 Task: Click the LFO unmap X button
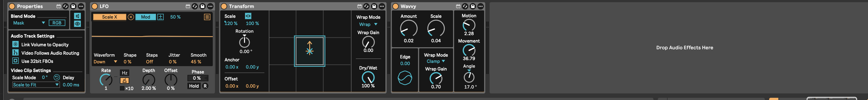click(x=131, y=17)
